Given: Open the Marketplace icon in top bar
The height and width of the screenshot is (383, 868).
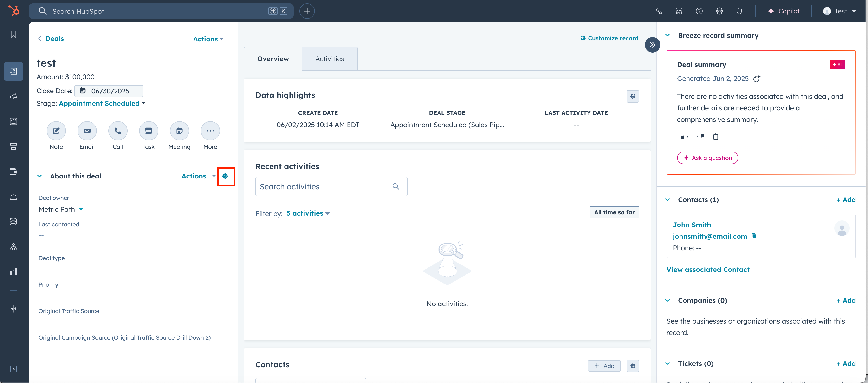Looking at the screenshot, I should [x=679, y=11].
